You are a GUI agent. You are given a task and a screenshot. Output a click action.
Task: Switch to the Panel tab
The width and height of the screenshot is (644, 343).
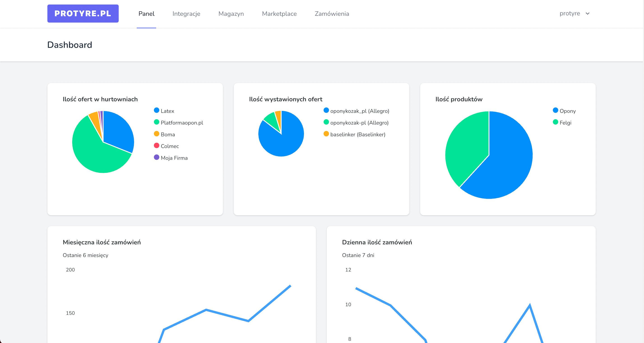pos(146,14)
